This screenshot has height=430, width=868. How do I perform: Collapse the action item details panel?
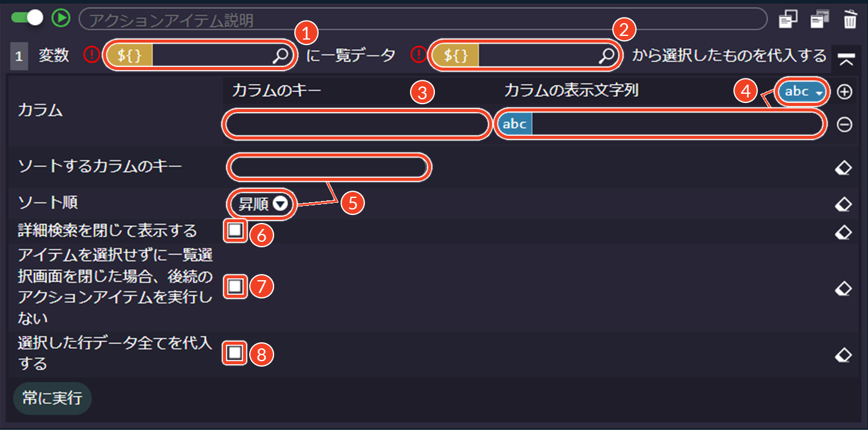(x=845, y=59)
